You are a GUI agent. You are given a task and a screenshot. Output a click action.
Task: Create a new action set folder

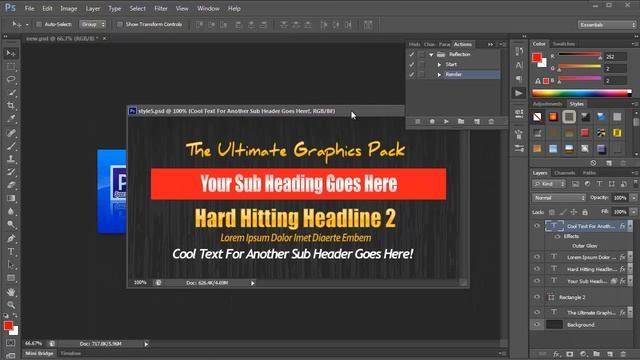461,122
